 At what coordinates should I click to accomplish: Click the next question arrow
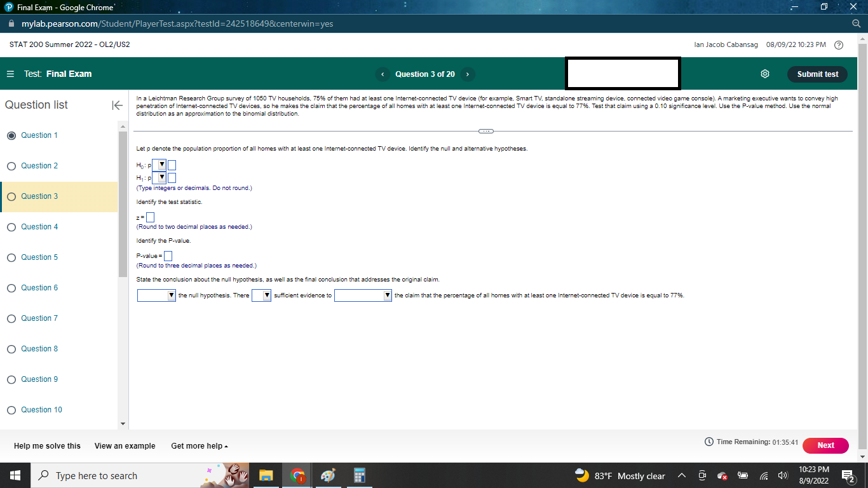point(467,74)
